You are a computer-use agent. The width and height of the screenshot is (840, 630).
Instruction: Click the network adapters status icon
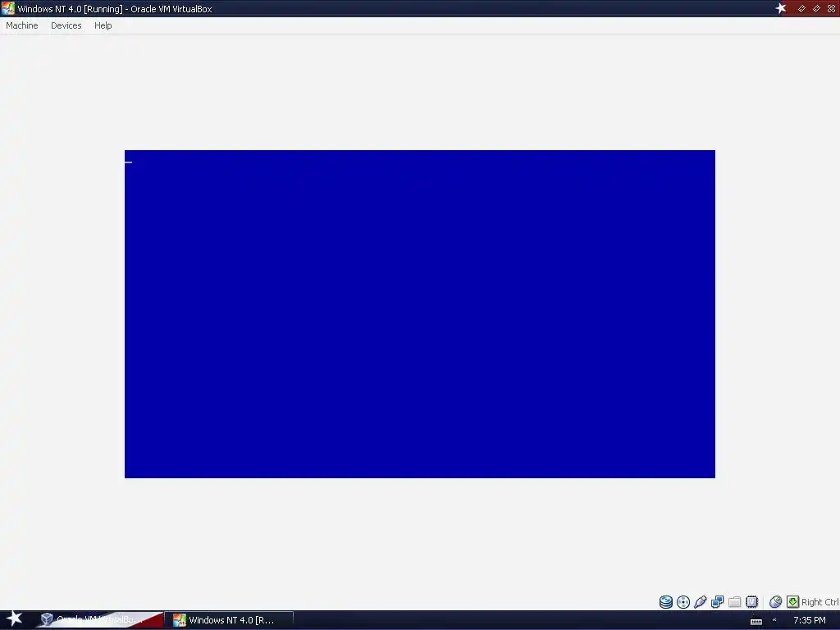pyautogui.click(x=717, y=602)
